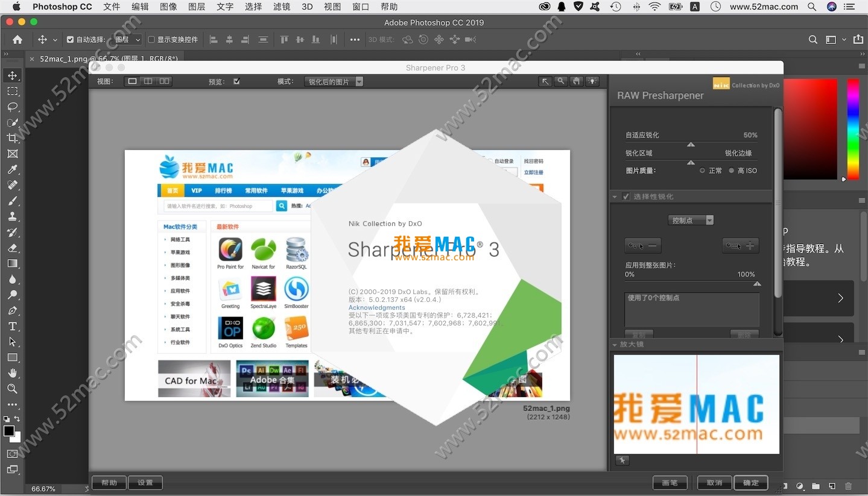Click the 设置 settings button
This screenshot has height=496, width=868.
pyautogui.click(x=145, y=483)
